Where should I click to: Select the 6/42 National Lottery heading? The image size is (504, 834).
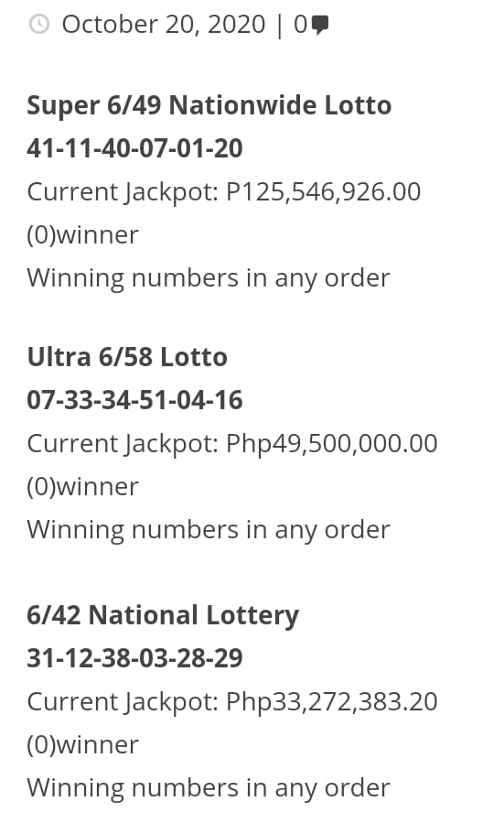163,615
